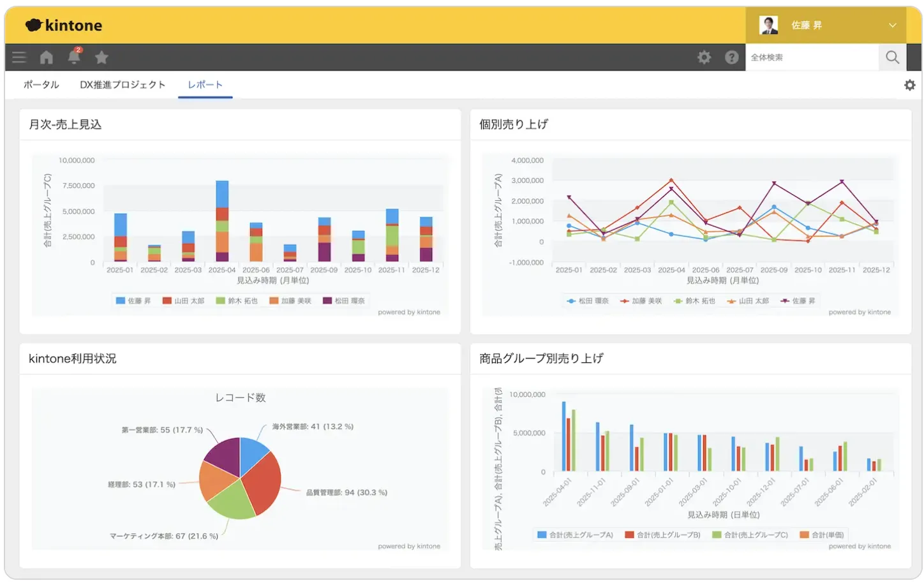Image resolution: width=924 pixels, height=583 pixels.
Task: Switch to the ポータル tab
Action: pyautogui.click(x=41, y=85)
